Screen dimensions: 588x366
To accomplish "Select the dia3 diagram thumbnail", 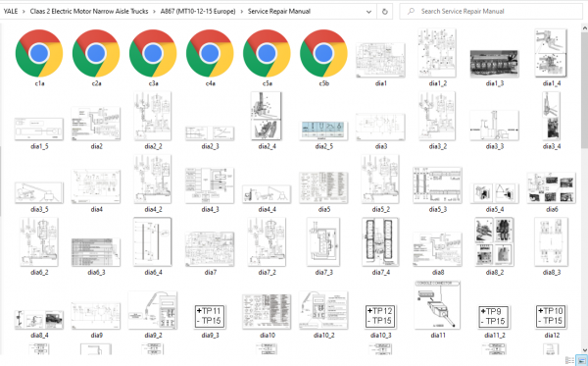I will [x=380, y=127].
